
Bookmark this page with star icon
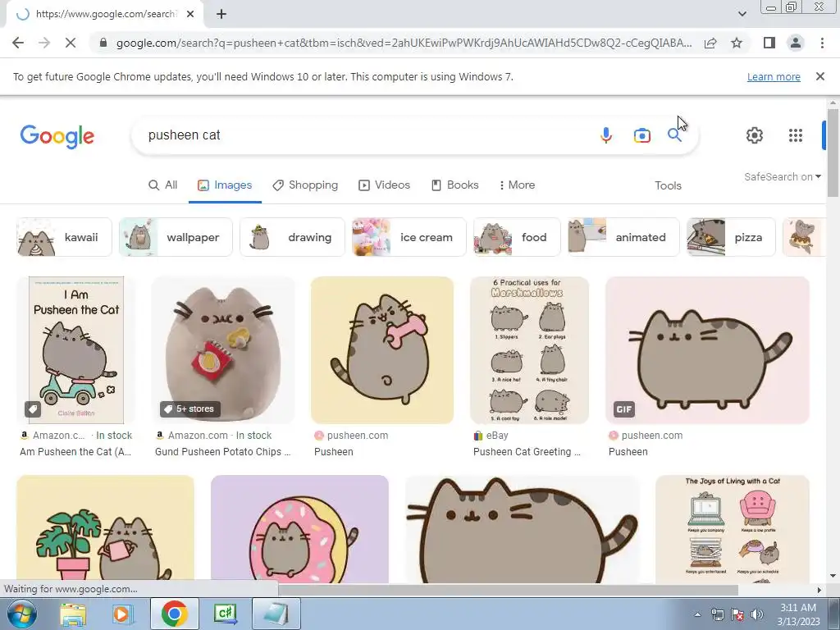[737, 43]
